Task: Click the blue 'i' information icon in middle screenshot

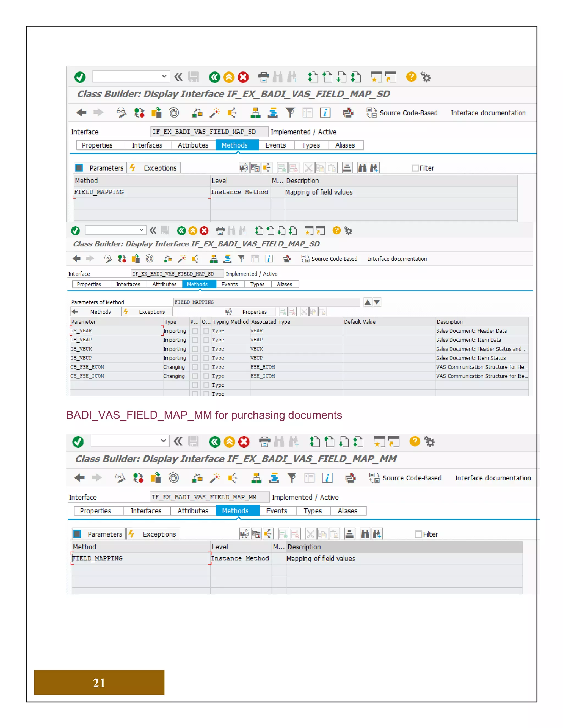Action: coord(269,259)
